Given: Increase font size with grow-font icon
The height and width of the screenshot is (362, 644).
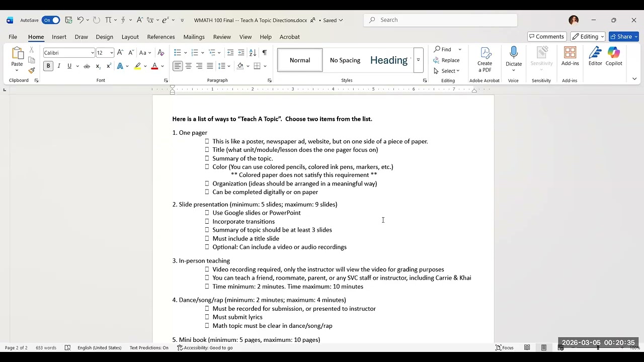Looking at the screenshot, I should coord(120,52).
